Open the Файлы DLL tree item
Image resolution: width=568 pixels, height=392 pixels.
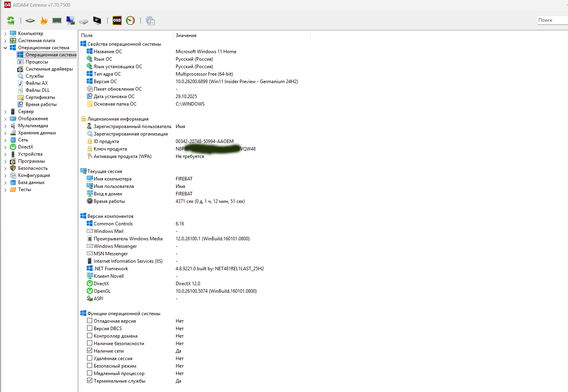(37, 90)
